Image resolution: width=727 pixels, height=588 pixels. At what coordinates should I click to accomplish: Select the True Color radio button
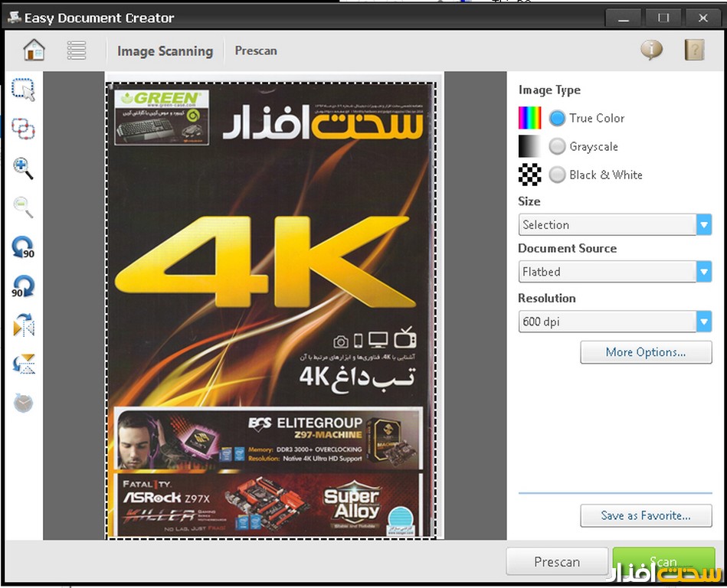(x=557, y=118)
